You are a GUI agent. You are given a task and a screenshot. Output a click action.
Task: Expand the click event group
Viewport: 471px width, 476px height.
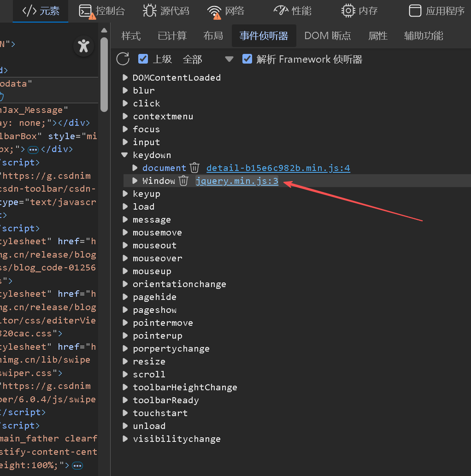[x=125, y=103]
